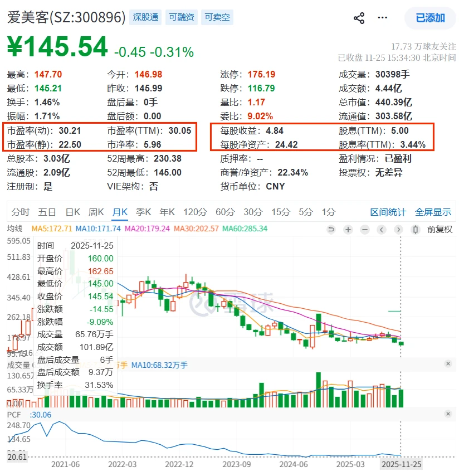This screenshot has height=476, width=459.
Task: Click the chart reset undo icon
Action: 330,229
